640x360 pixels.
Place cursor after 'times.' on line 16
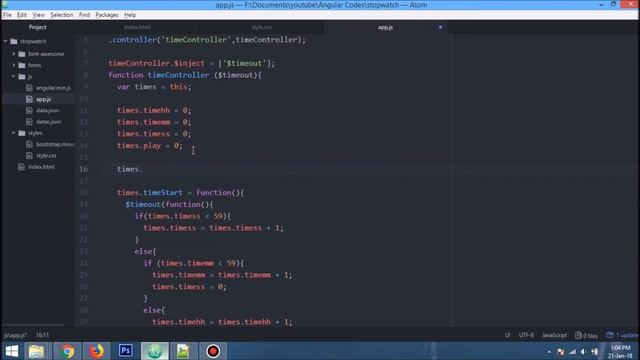coord(143,169)
